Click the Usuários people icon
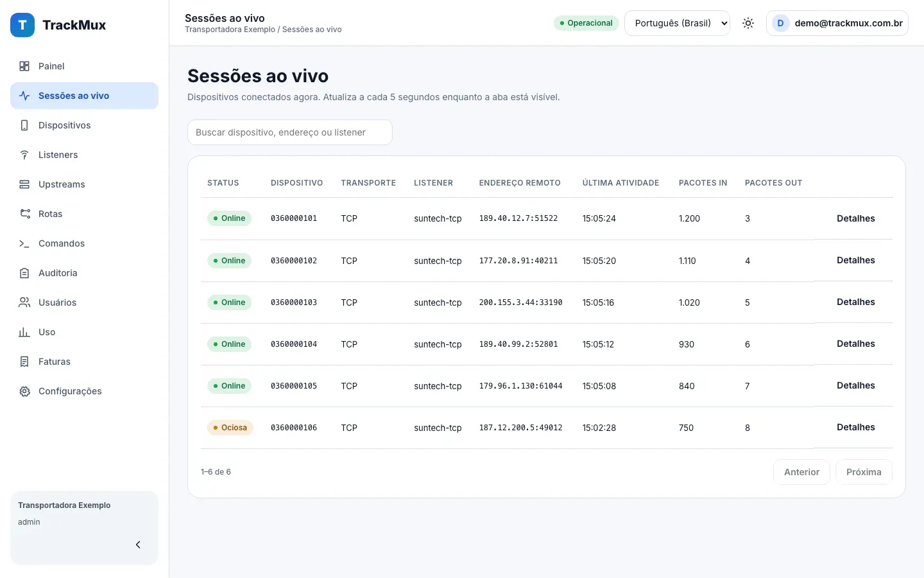The height and width of the screenshot is (578, 924). (x=24, y=302)
